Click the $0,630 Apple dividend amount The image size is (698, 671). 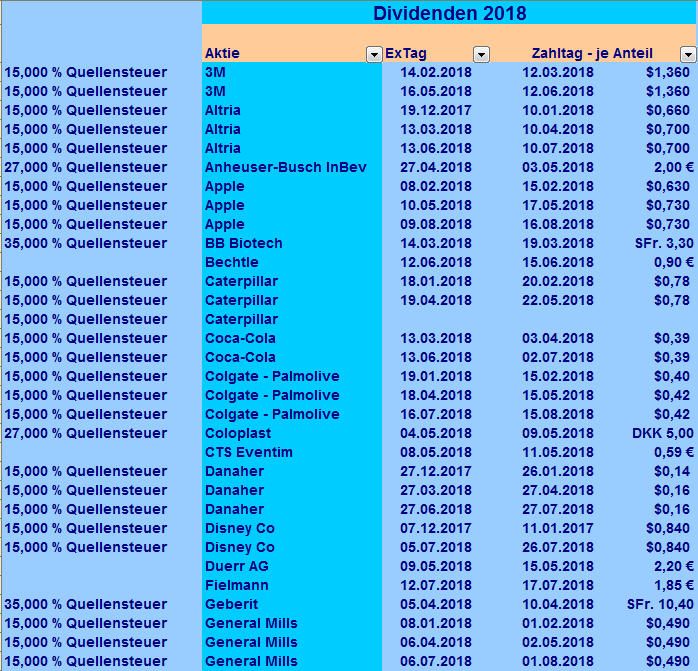tap(668, 186)
